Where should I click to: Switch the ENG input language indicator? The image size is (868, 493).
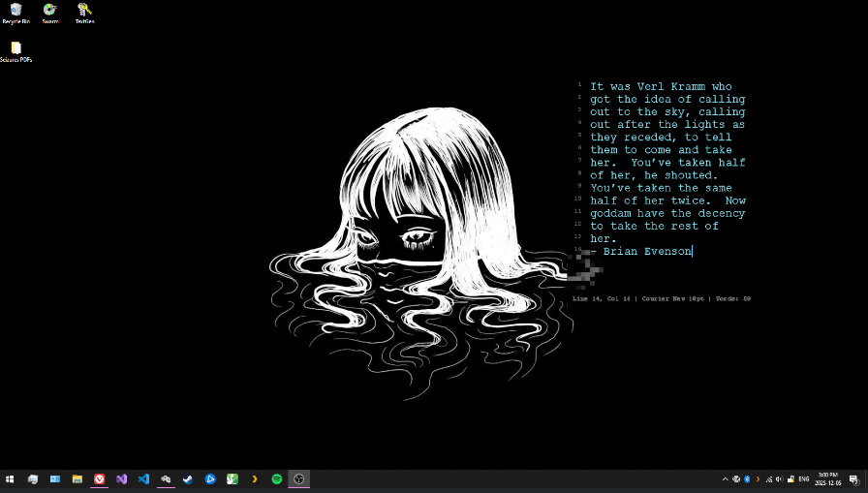[x=804, y=479]
